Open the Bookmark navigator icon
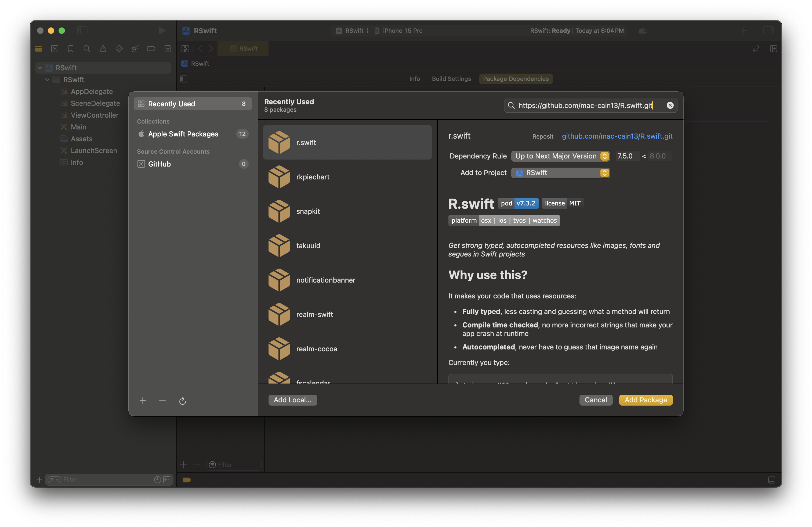Screen dimensions: 812x527 click(71, 49)
